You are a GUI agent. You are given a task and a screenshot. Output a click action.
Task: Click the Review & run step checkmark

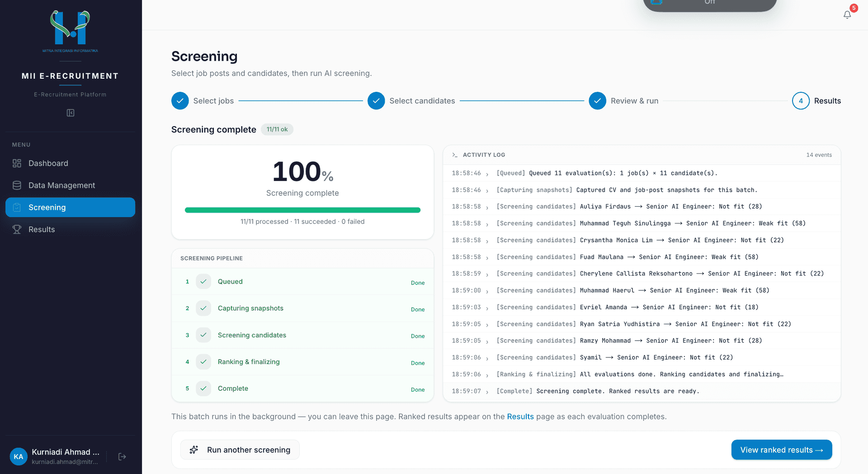pyautogui.click(x=597, y=101)
